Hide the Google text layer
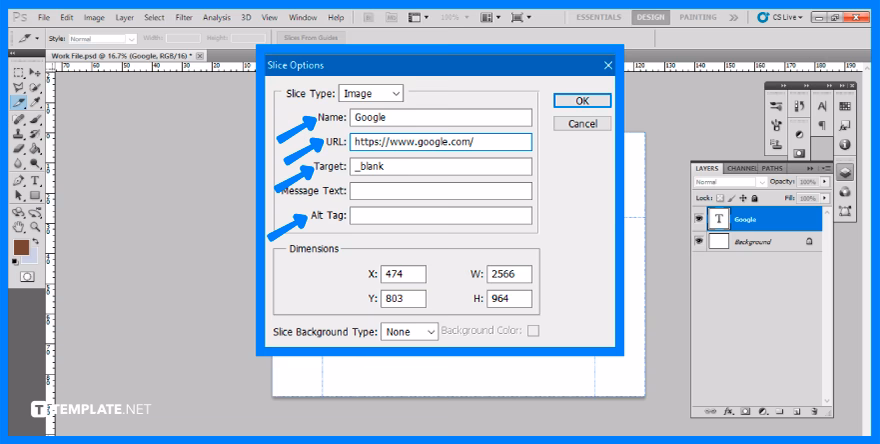 pos(699,219)
